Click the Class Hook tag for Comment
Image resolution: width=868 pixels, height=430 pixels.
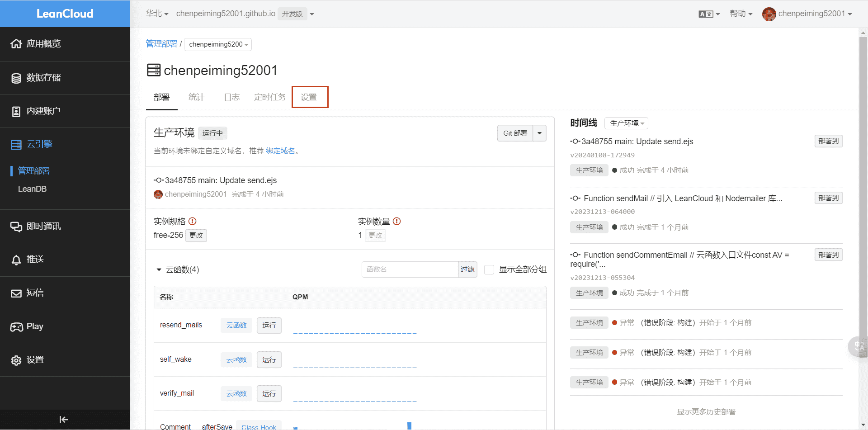(x=259, y=426)
